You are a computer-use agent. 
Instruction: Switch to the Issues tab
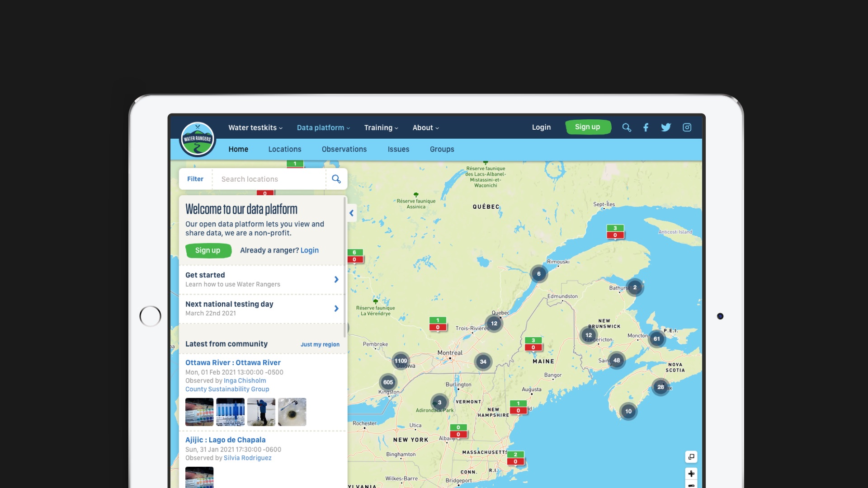point(398,149)
